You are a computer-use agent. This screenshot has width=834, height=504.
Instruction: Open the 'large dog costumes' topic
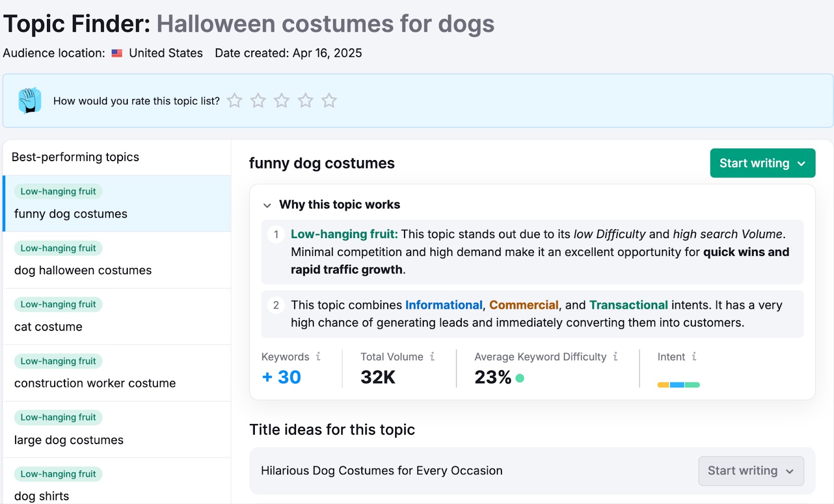[x=69, y=440]
